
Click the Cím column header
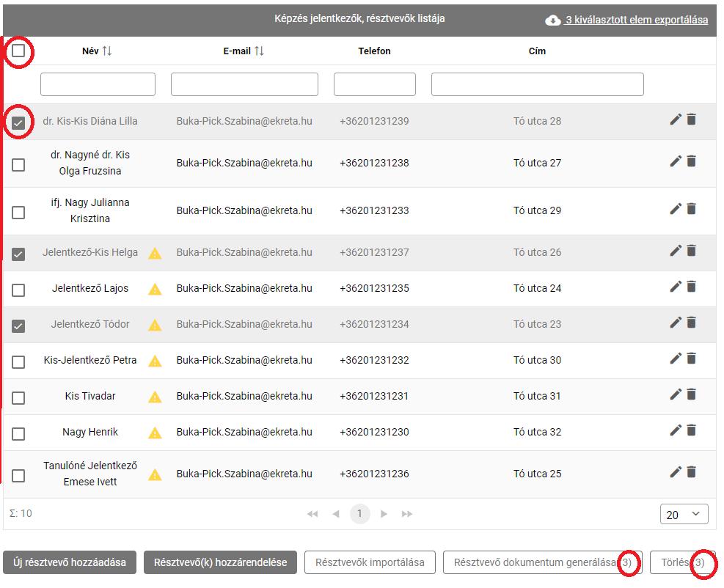tap(538, 51)
